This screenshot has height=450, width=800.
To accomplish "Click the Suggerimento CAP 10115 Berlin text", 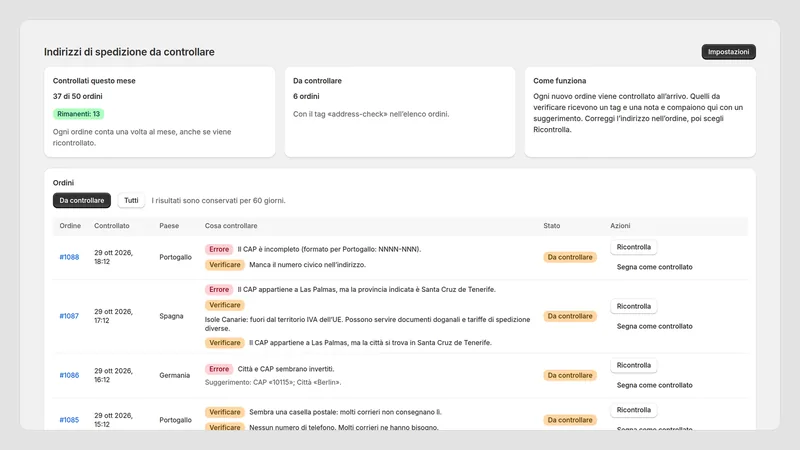I will click(273, 382).
